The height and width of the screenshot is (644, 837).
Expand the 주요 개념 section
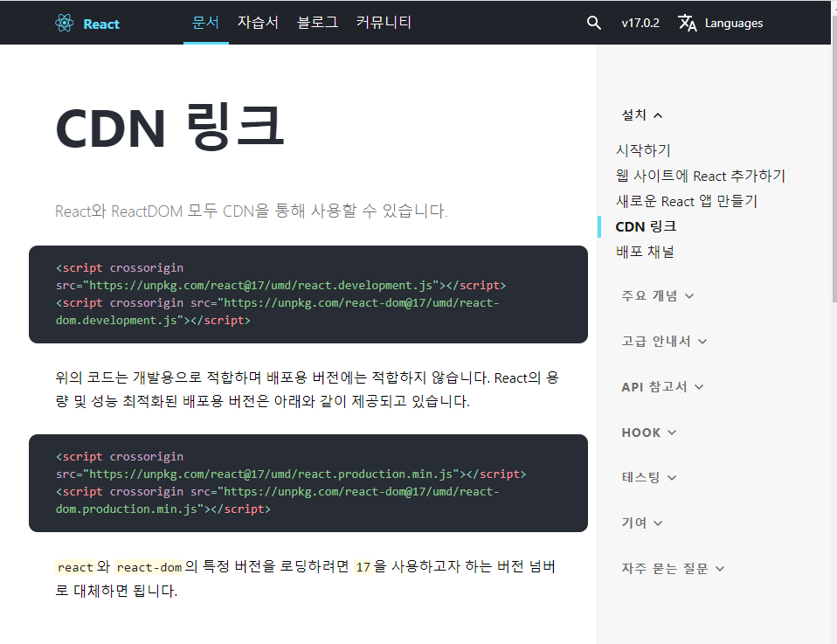[x=657, y=296]
